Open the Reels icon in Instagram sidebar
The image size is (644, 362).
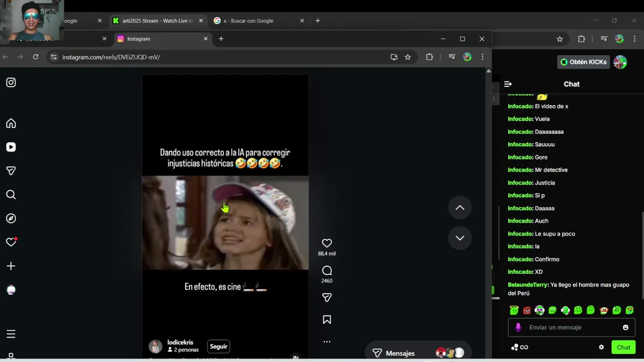[x=11, y=147]
